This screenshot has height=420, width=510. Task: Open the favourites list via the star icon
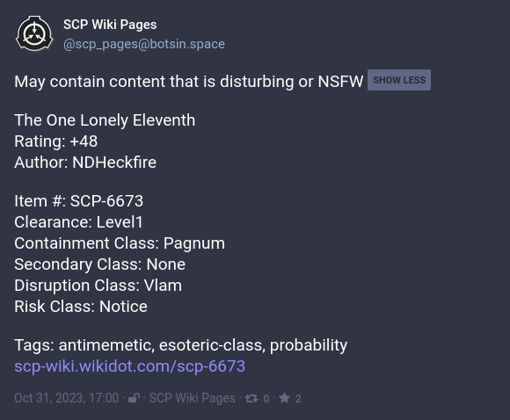pos(284,398)
